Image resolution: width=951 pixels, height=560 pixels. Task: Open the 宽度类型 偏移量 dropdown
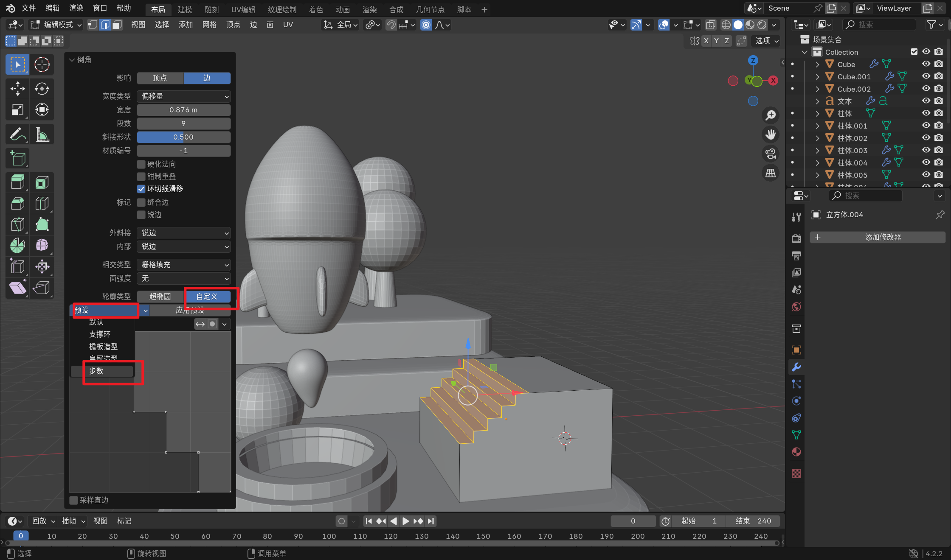183,96
